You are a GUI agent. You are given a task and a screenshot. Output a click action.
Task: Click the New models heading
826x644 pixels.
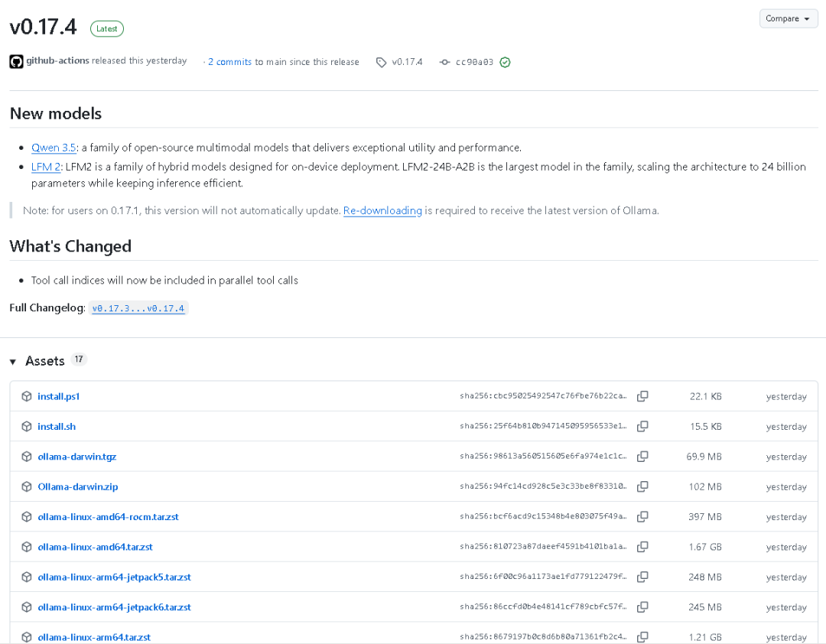[55, 113]
